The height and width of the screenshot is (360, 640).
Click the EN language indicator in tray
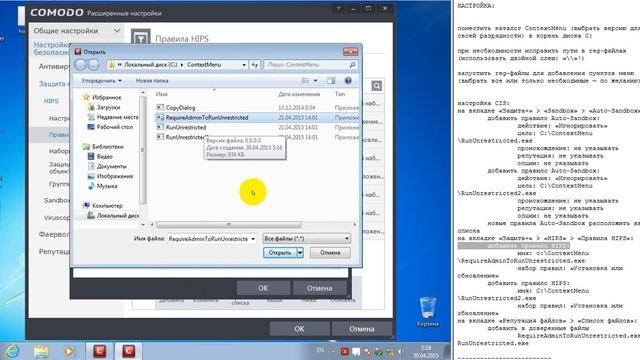coord(320,350)
